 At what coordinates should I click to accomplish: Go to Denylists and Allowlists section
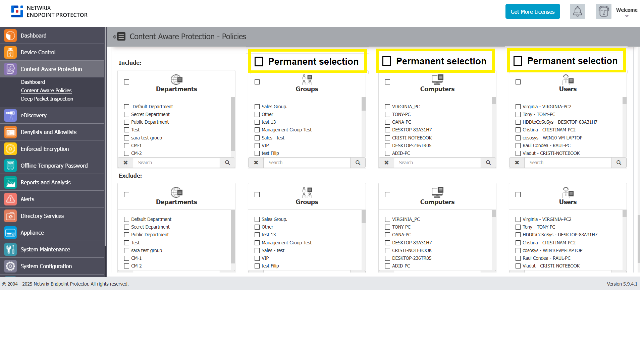pos(48,132)
